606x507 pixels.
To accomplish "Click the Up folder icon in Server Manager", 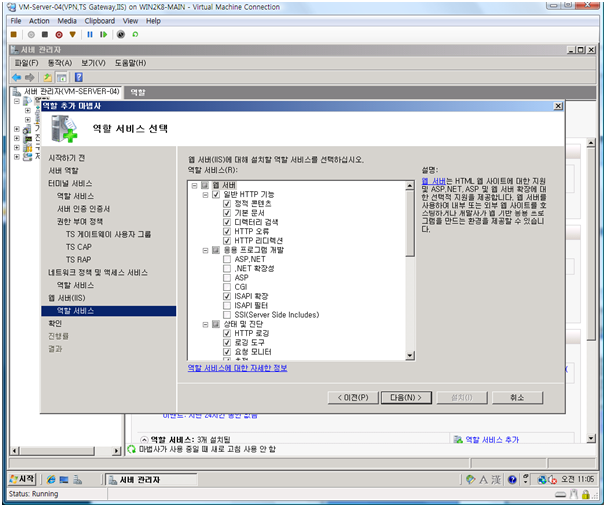I will point(48,78).
